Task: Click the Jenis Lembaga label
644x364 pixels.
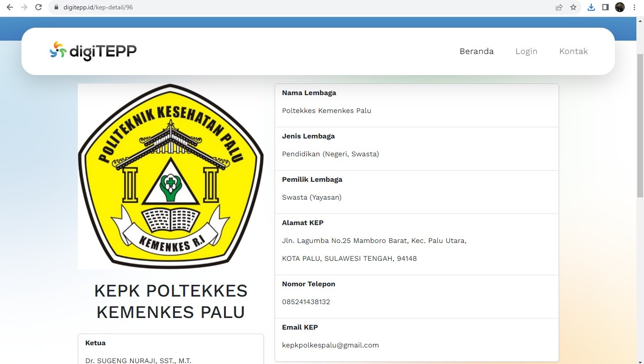Action: point(308,136)
